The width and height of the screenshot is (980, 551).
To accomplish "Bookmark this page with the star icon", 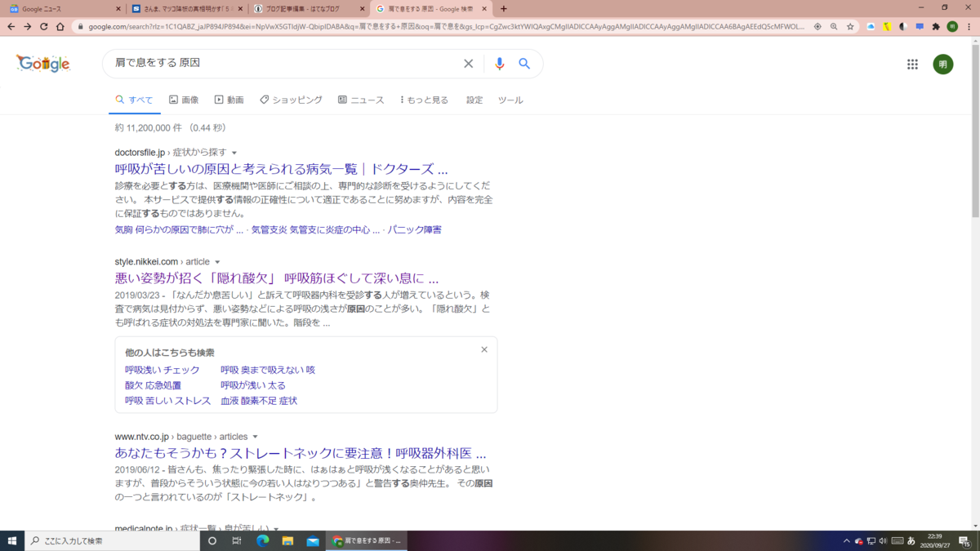I will click(850, 26).
